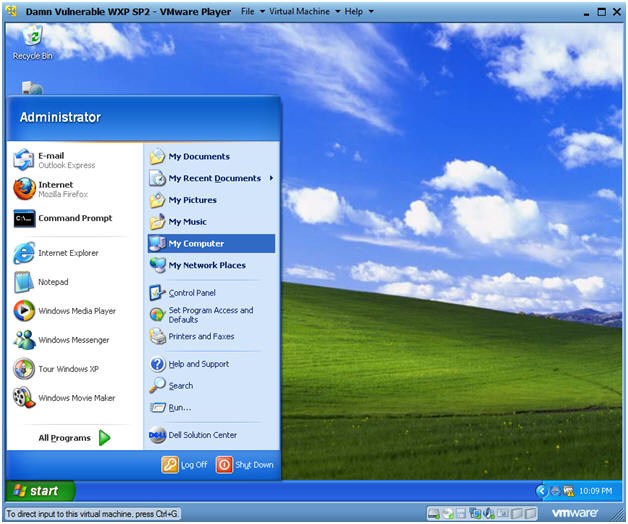The height and width of the screenshot is (524, 628).
Task: Expand My Recent Documents submenu
Action: click(x=211, y=178)
